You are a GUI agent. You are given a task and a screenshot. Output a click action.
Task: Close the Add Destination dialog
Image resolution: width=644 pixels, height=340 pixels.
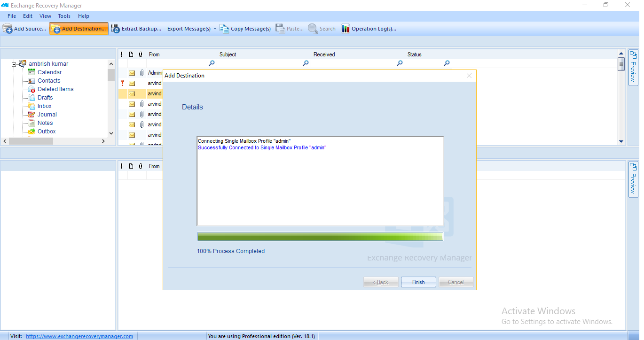pyautogui.click(x=469, y=76)
